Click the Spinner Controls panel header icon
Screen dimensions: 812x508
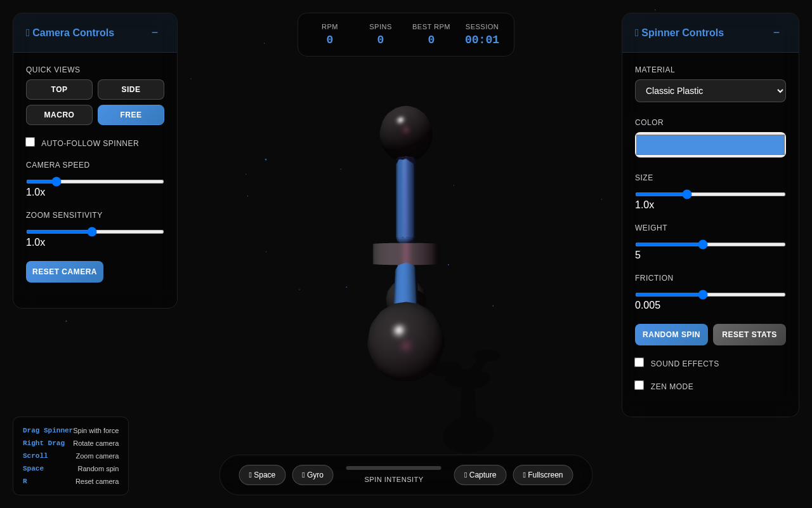(x=636, y=32)
